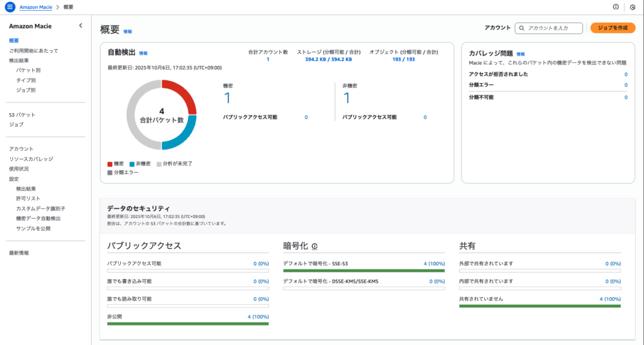Click the 非公開 4 (100%) value
Screen dimensions: 644x345
(258, 317)
